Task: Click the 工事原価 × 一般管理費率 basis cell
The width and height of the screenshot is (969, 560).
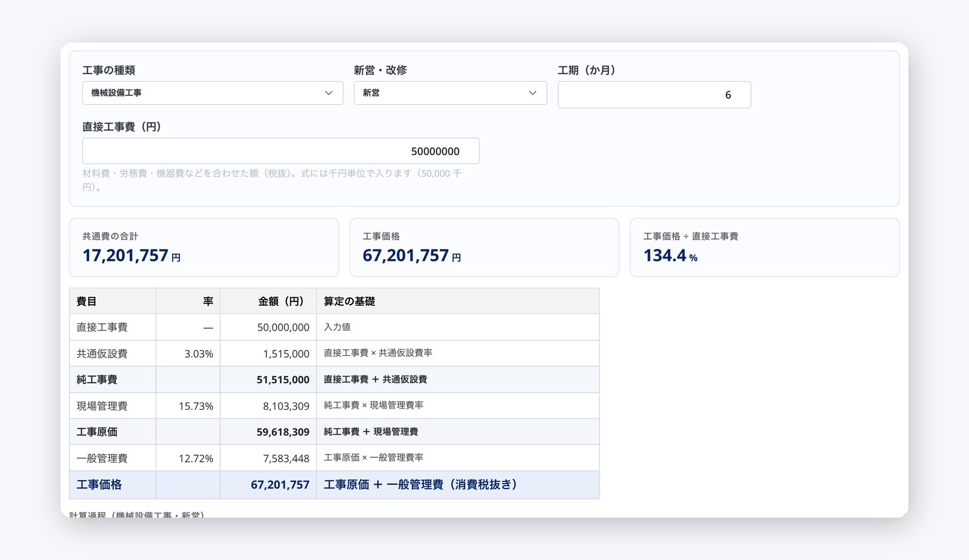Action: click(x=458, y=458)
